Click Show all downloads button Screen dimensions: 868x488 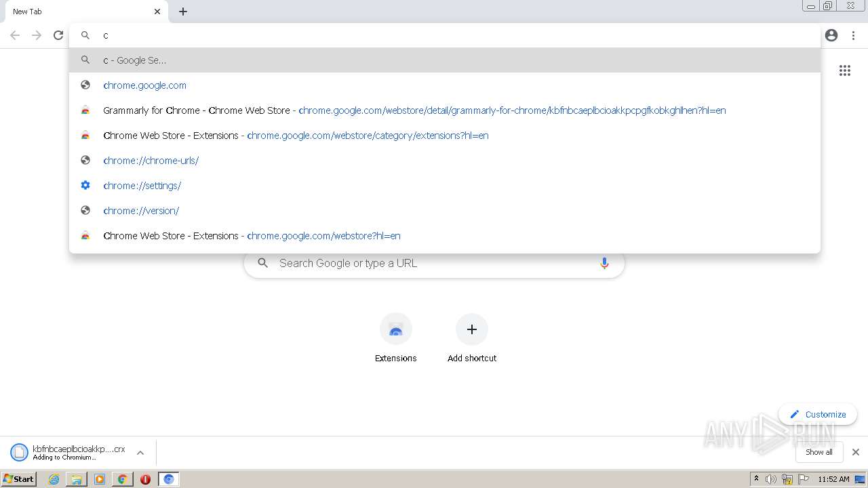819,452
